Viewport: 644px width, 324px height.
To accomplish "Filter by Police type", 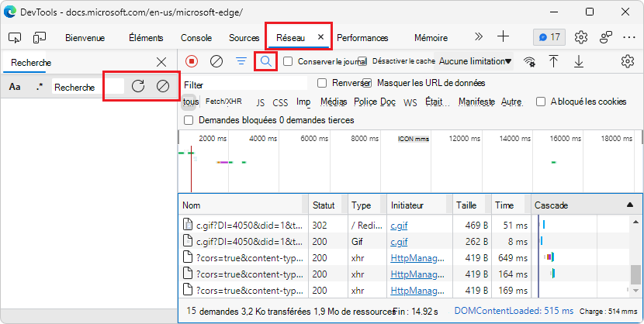I will (365, 102).
